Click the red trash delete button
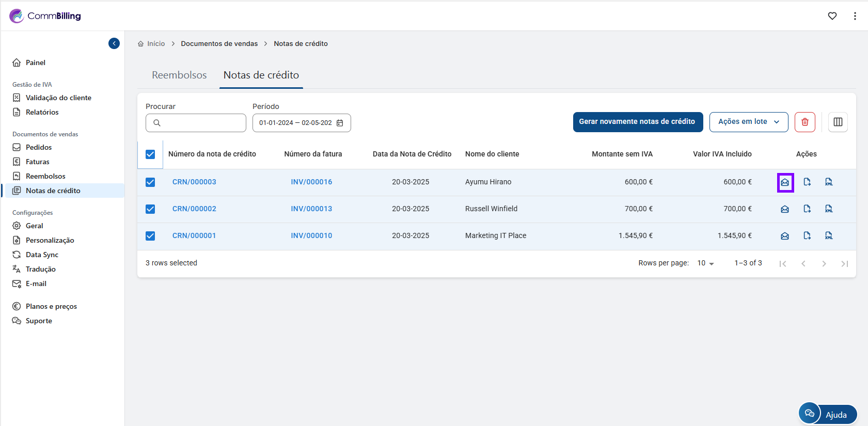868x426 pixels. tap(804, 122)
